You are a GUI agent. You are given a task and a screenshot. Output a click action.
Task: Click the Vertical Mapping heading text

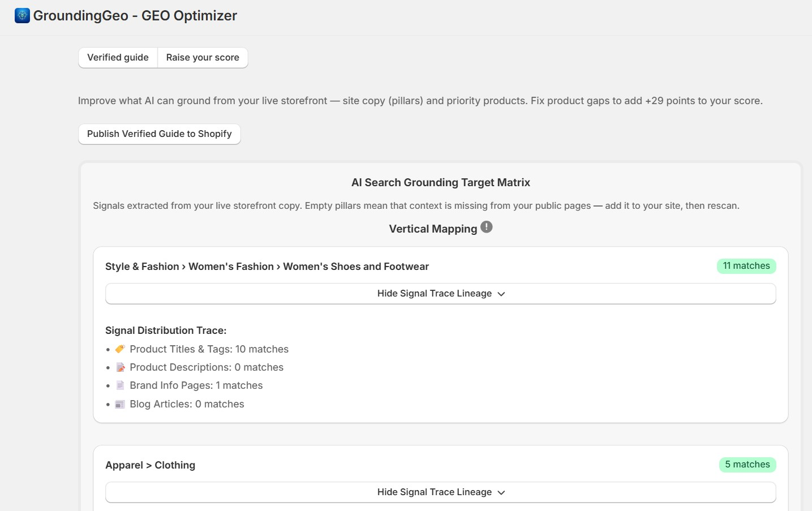[x=433, y=229]
